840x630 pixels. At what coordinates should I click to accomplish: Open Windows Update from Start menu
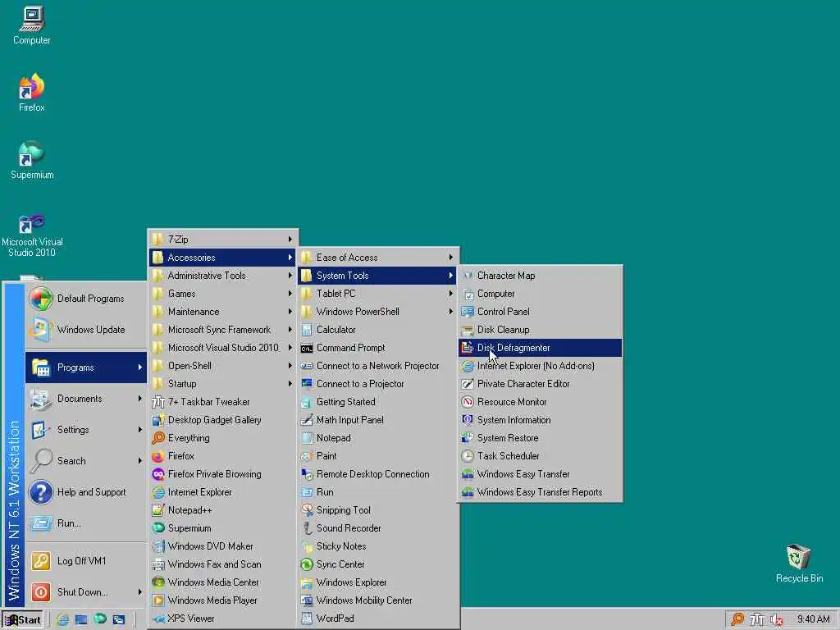[x=85, y=330]
